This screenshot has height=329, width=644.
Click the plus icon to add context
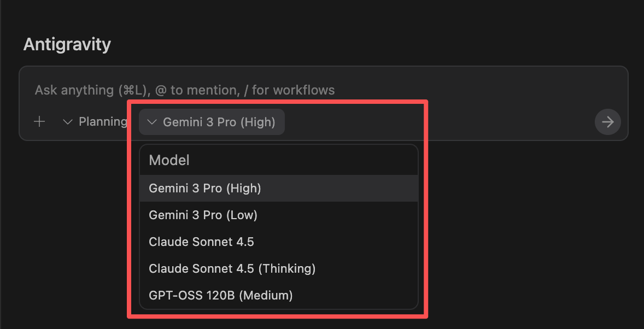point(39,121)
